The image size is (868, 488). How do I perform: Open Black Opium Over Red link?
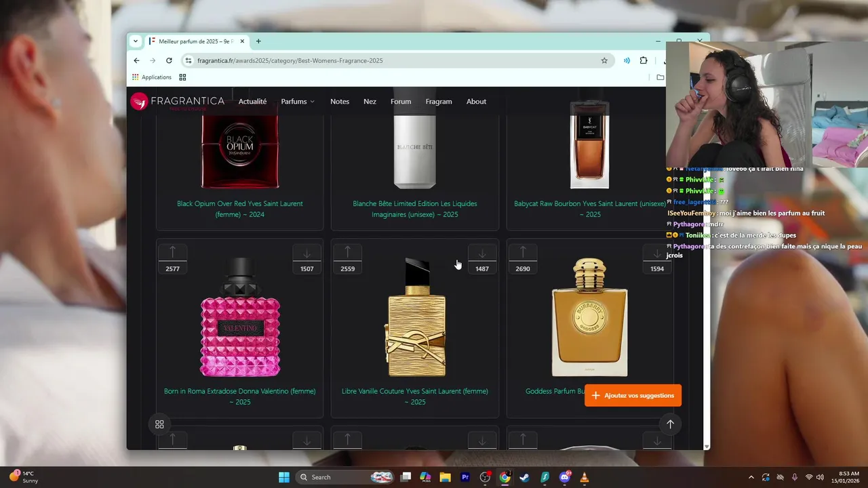coord(240,209)
